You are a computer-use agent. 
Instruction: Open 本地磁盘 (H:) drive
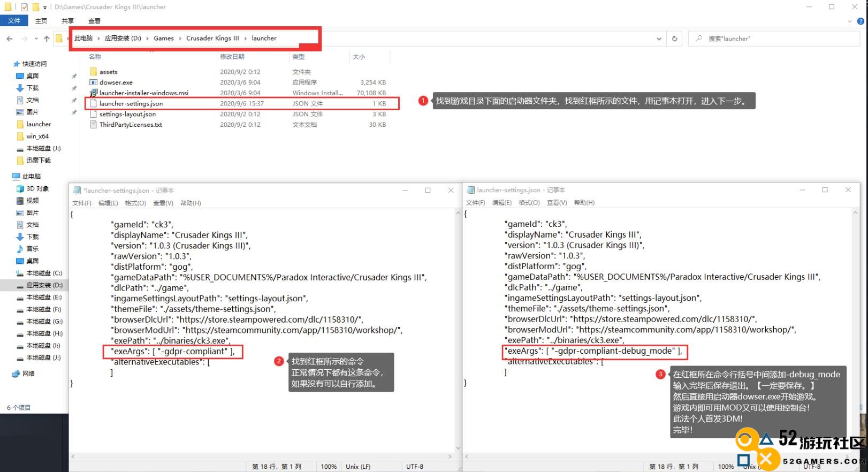coord(44,333)
